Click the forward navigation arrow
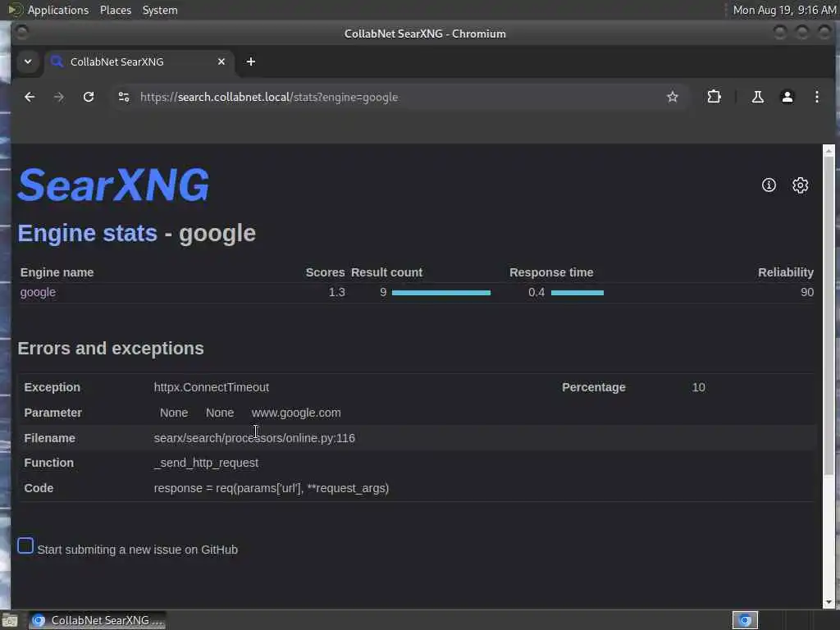This screenshot has height=630, width=840. coord(59,97)
